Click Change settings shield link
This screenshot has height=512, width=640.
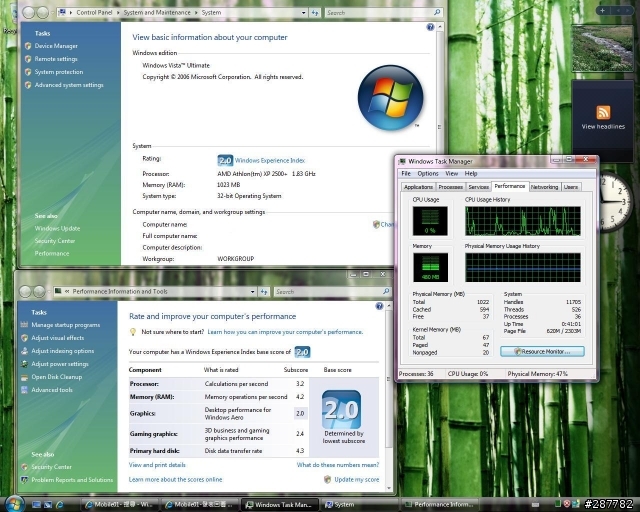[383, 224]
